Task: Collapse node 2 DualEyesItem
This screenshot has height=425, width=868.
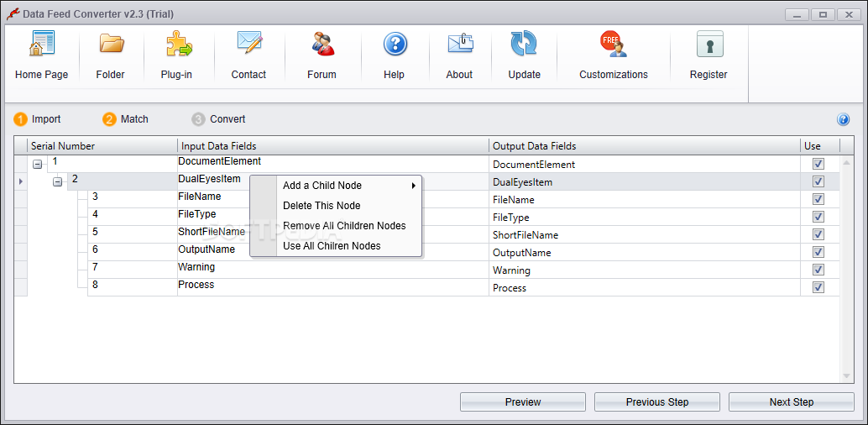Action: click(58, 182)
